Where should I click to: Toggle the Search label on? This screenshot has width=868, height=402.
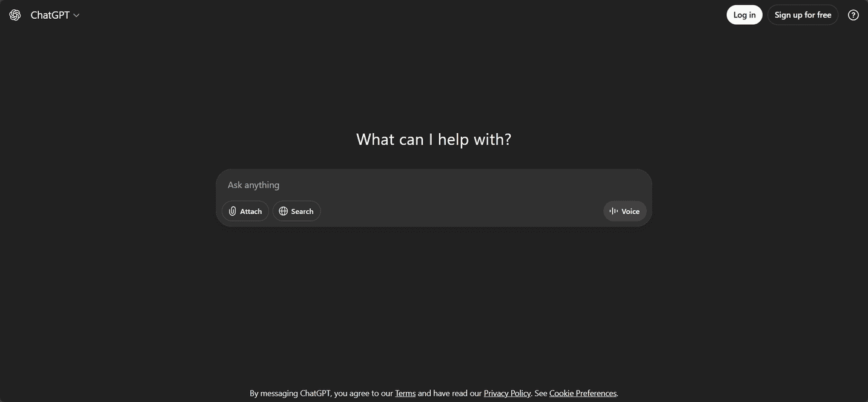[302, 211]
